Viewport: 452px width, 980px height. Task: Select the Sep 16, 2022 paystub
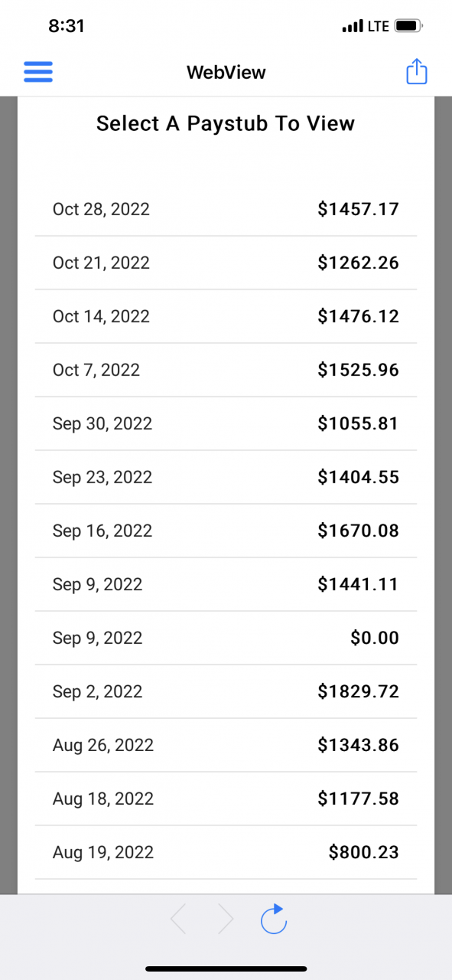226,531
